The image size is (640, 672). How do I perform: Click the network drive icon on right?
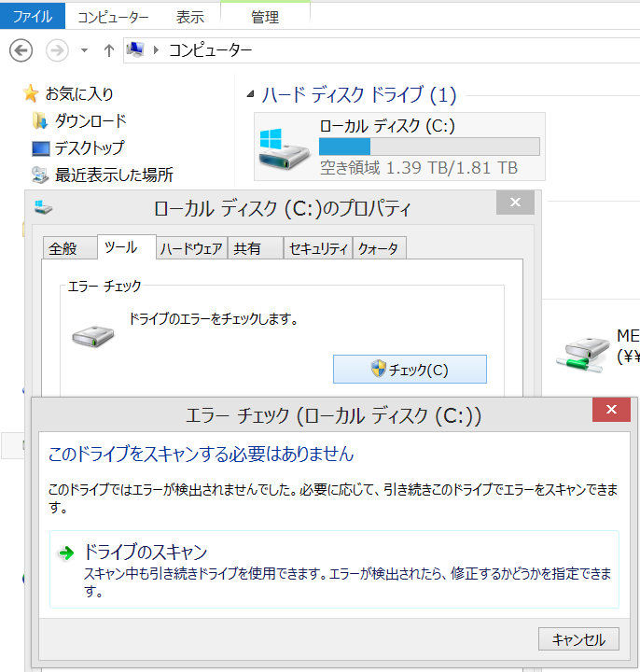tap(583, 355)
